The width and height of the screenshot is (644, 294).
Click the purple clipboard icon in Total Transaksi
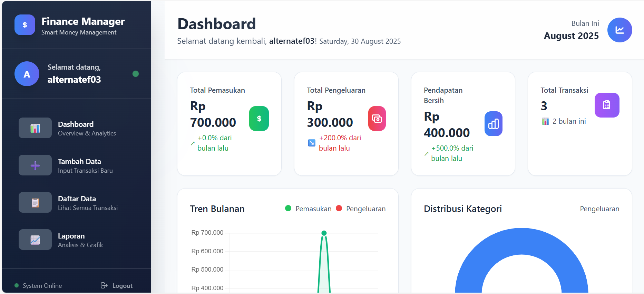point(606,105)
